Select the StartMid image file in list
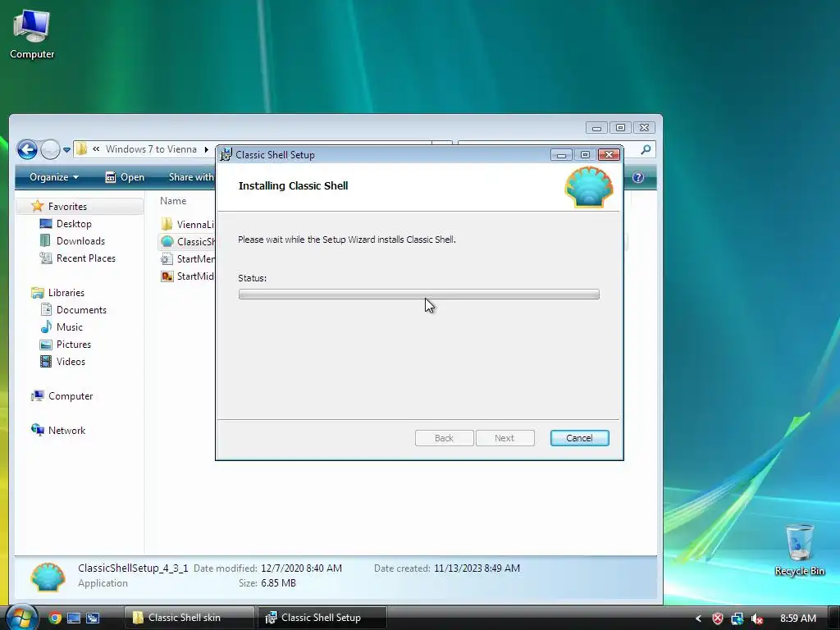Viewport: 840px width, 630px height. [187, 276]
